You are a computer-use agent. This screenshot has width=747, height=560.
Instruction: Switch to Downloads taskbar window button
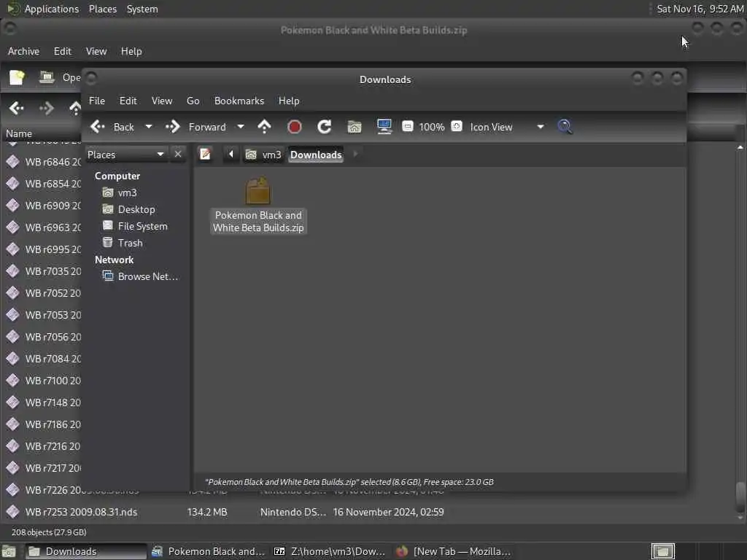tap(85, 551)
